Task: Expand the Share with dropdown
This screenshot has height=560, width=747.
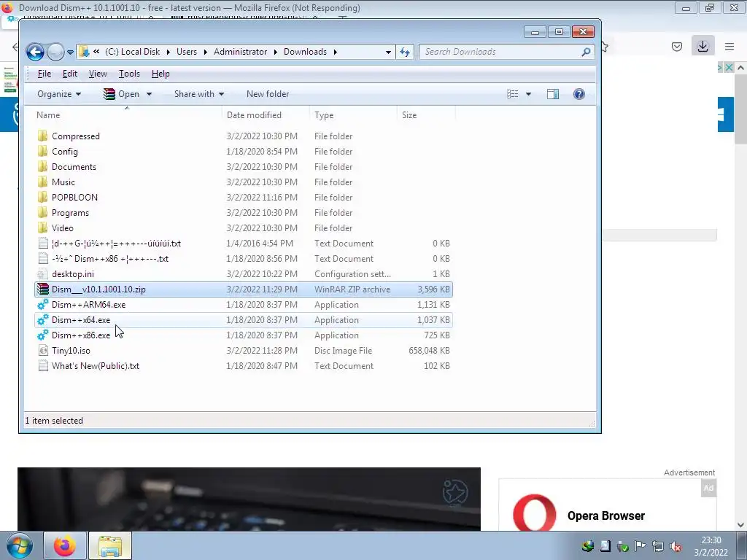Action: click(199, 94)
